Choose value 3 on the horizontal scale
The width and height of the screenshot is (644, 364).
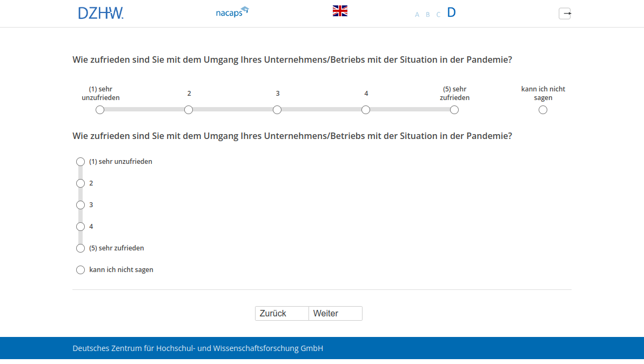click(277, 110)
